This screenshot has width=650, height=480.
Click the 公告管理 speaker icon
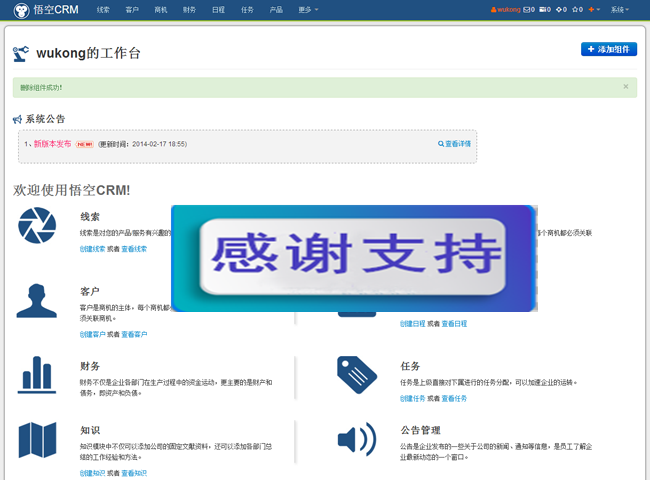[357, 439]
